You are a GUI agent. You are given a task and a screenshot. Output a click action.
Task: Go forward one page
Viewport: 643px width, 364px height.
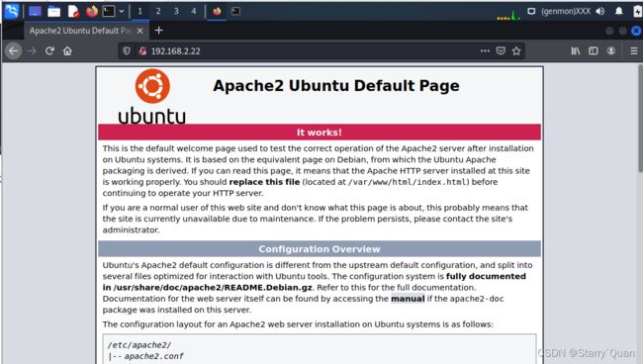(x=32, y=50)
